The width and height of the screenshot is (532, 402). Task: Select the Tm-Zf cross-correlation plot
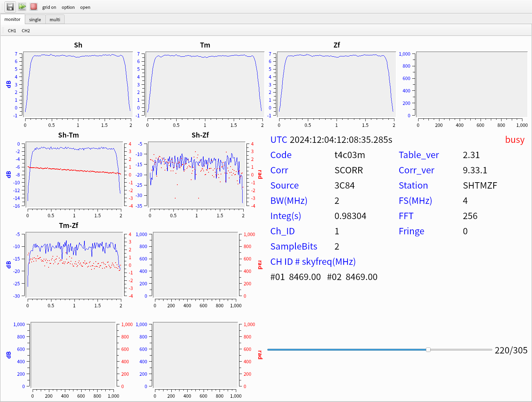point(74,265)
